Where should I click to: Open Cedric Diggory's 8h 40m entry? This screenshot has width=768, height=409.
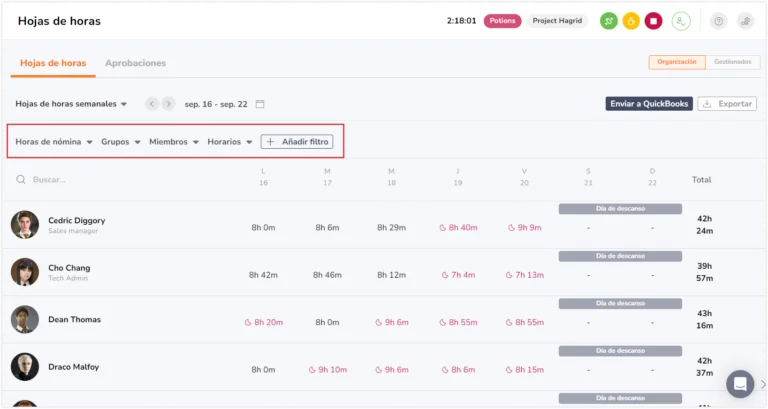tap(458, 228)
